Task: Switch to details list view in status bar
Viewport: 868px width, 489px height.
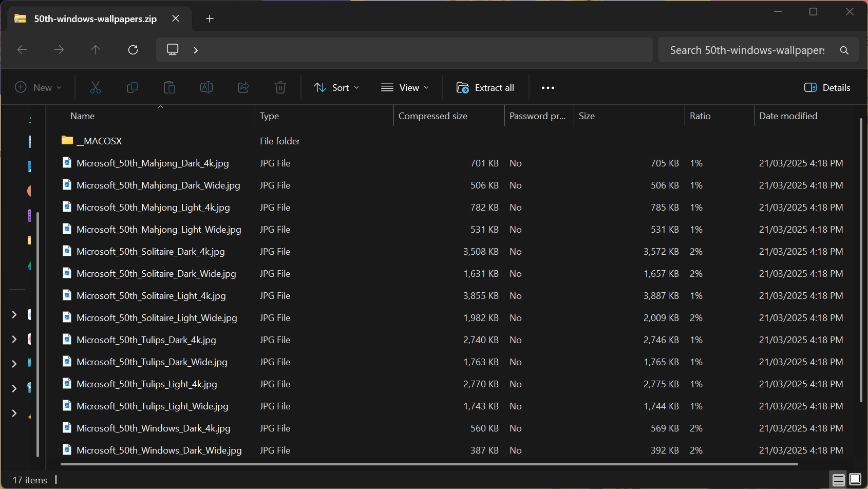Action: [x=839, y=480]
